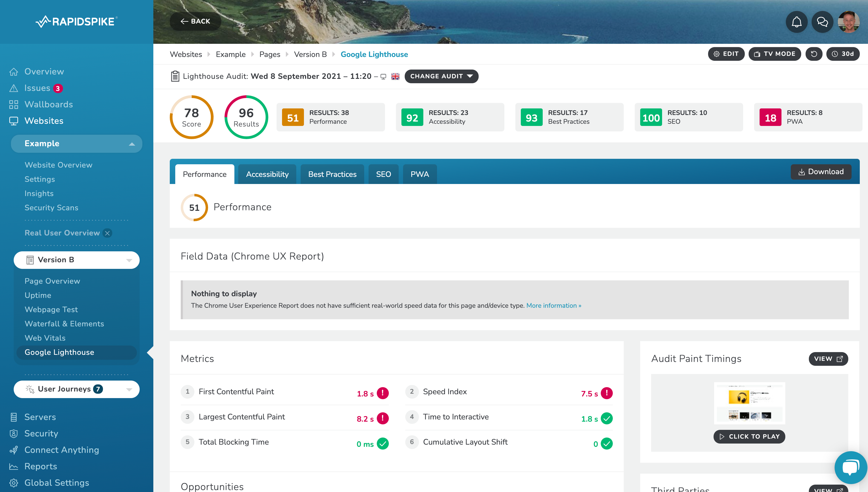This screenshot has height=492, width=868.
Task: Switch to the Accessibility tab
Action: [267, 174]
